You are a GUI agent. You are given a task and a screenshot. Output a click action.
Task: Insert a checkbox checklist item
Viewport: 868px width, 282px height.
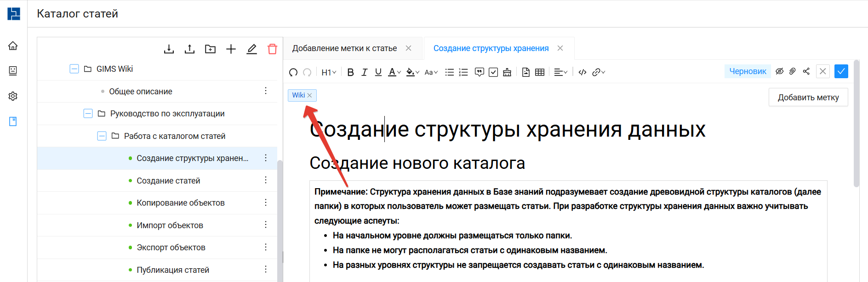point(493,72)
